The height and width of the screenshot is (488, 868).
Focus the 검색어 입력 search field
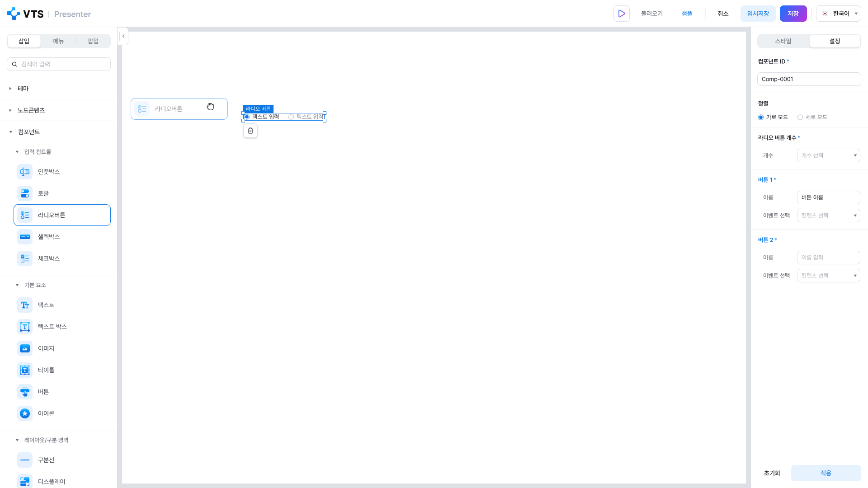tap(59, 64)
